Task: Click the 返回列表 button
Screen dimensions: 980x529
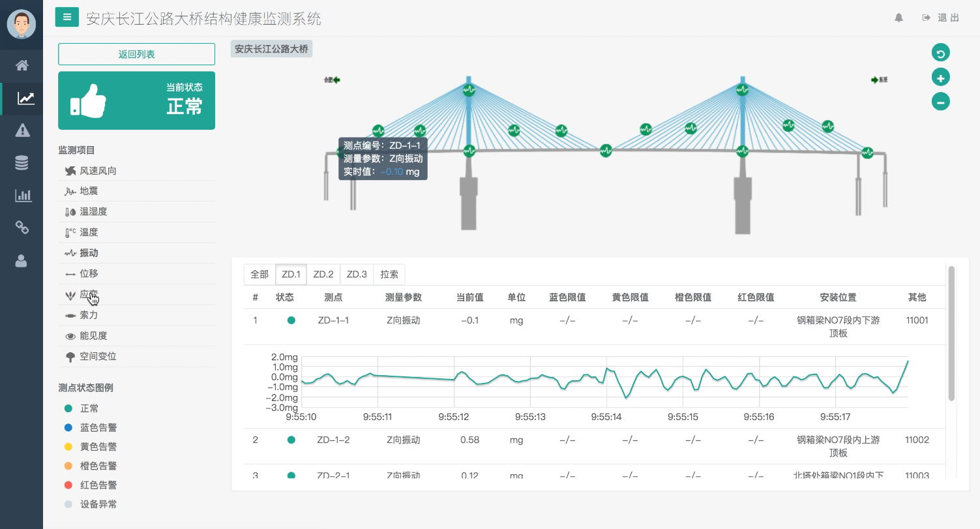Action: (136, 54)
